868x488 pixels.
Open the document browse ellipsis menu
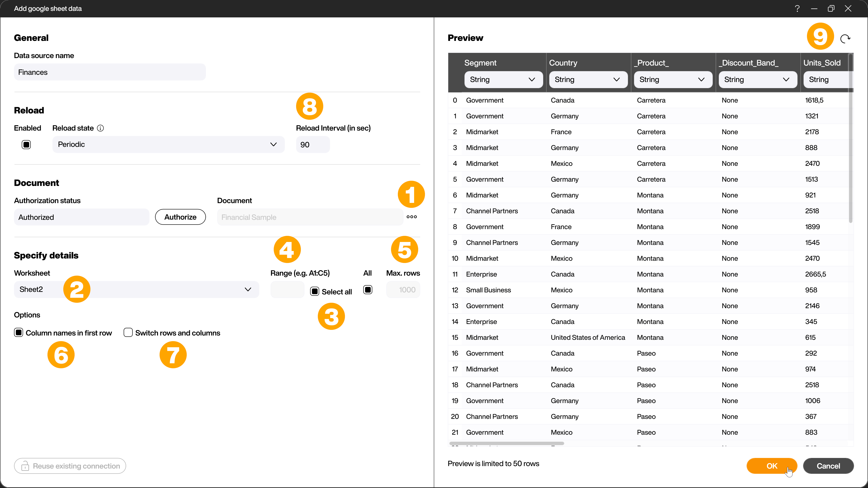pos(411,217)
